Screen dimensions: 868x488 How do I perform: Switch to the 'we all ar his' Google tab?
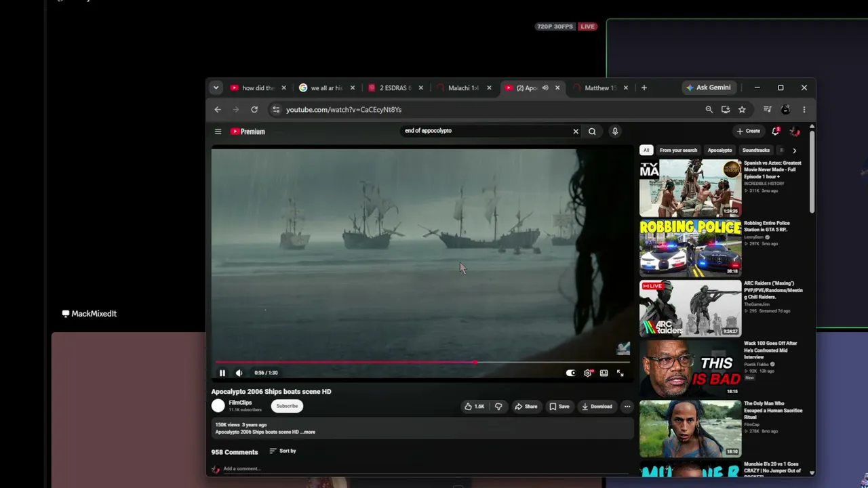click(x=326, y=88)
